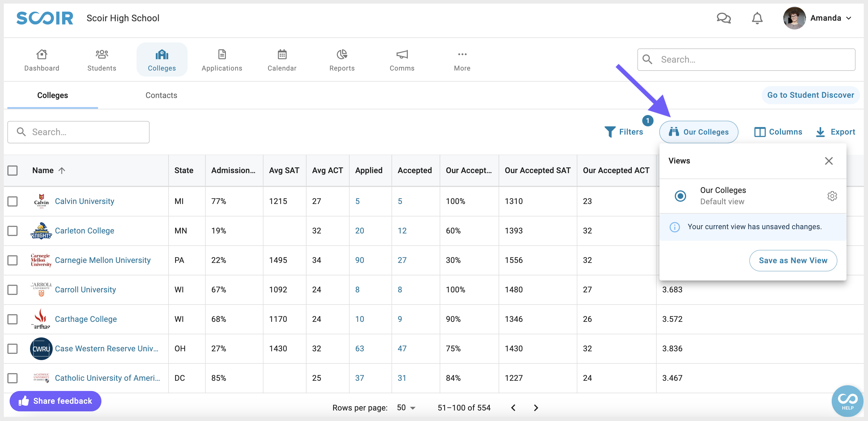
Task: Open the Dashboard house icon
Action: [x=42, y=54]
